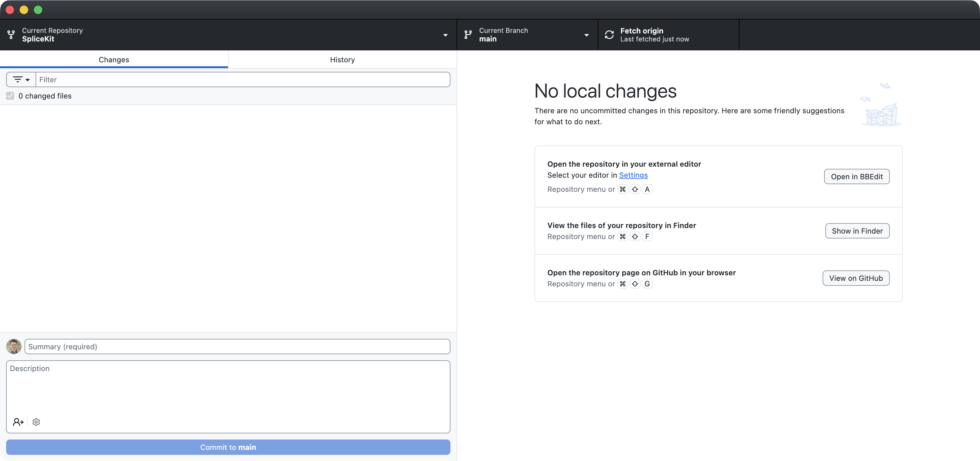The width and height of the screenshot is (980, 461).
Task: Click the Open in BBEdit button
Action: coord(856,176)
